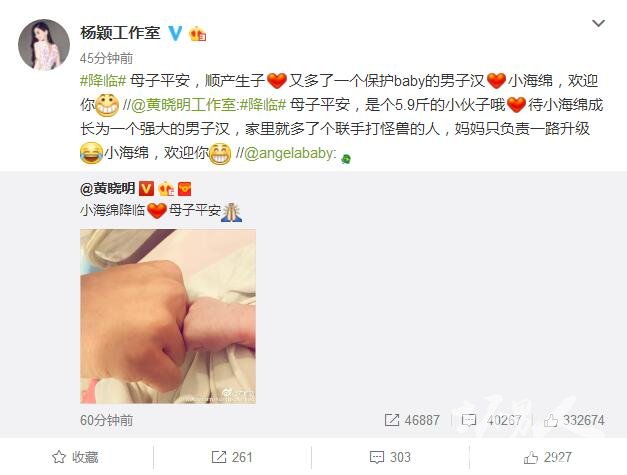Open the 303 comments section

390,457
